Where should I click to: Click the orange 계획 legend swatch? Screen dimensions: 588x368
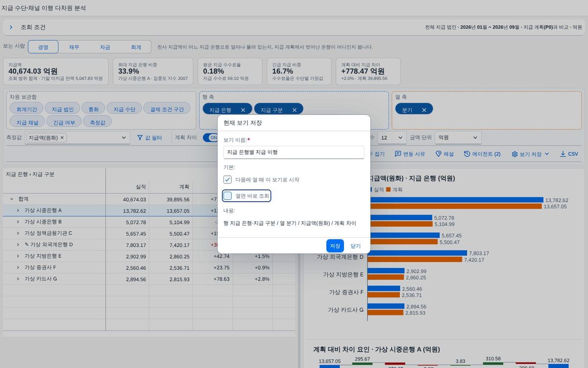coord(389,189)
